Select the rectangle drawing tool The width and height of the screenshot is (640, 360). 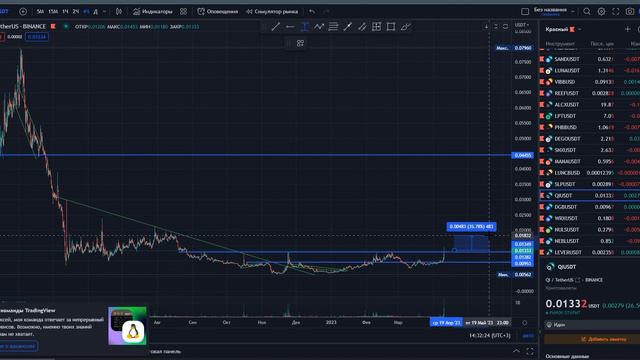click(391, 27)
